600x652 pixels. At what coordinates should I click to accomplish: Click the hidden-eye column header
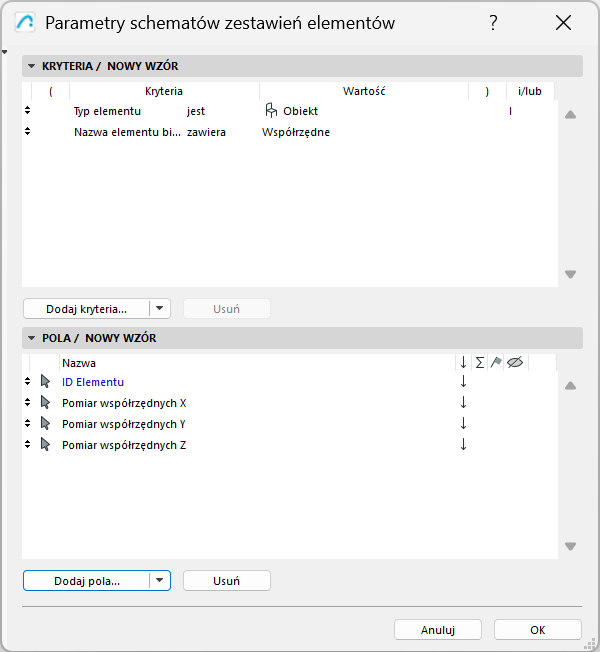[515, 363]
